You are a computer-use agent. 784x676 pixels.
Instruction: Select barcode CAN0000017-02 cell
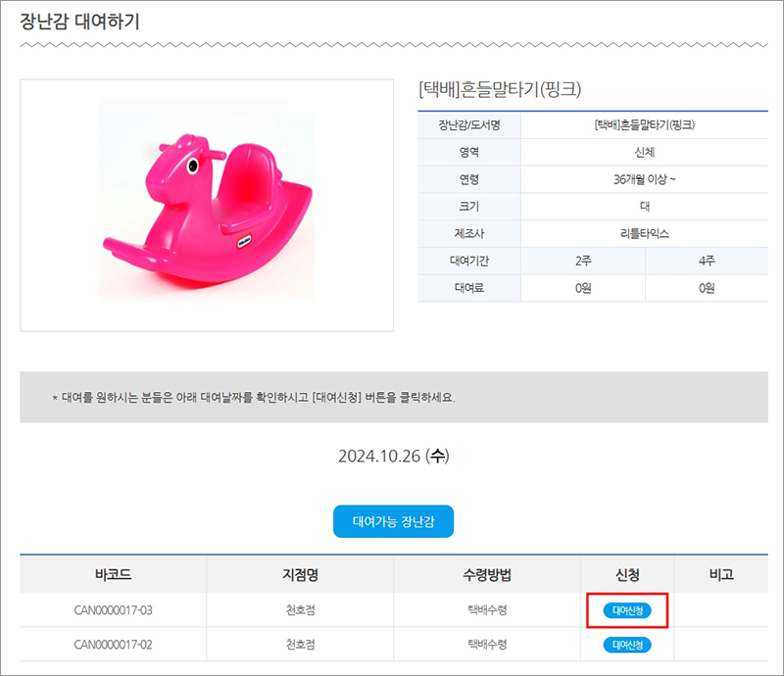[x=113, y=645]
